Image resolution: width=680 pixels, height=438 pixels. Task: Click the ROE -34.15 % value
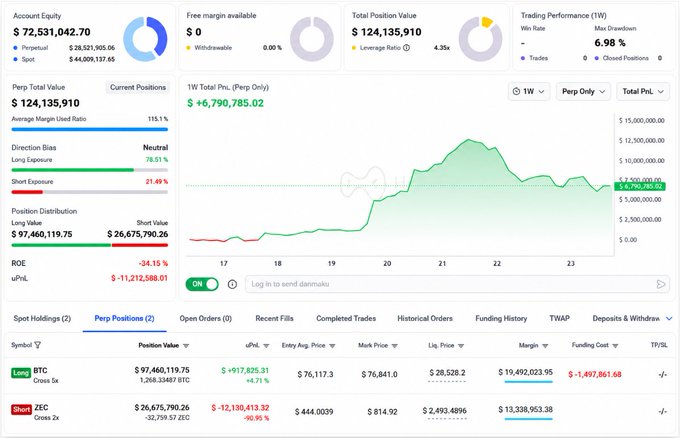click(153, 263)
